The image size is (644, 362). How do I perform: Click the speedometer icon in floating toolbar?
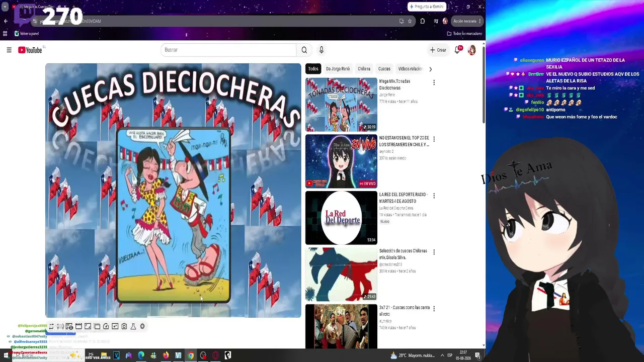pyautogui.click(x=106, y=326)
